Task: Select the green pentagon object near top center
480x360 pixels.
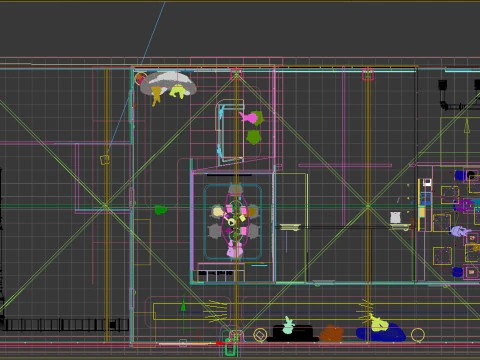Action: pyautogui.click(x=254, y=137)
